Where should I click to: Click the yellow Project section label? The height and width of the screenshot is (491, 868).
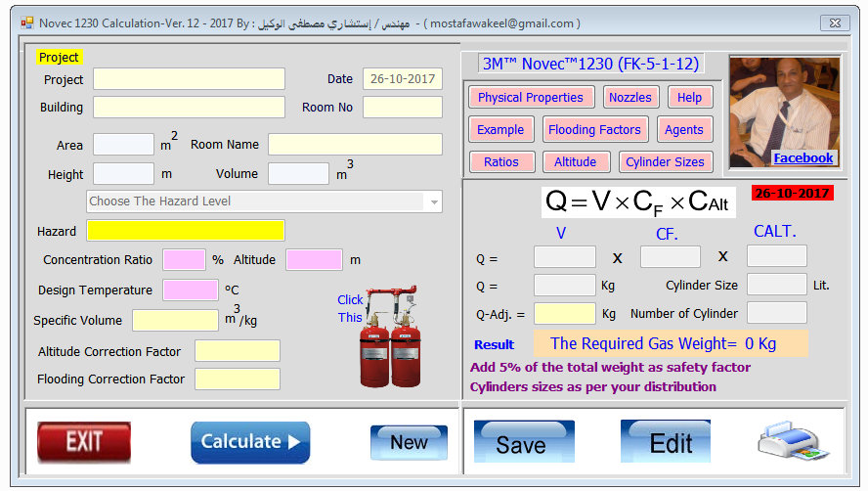click(59, 57)
